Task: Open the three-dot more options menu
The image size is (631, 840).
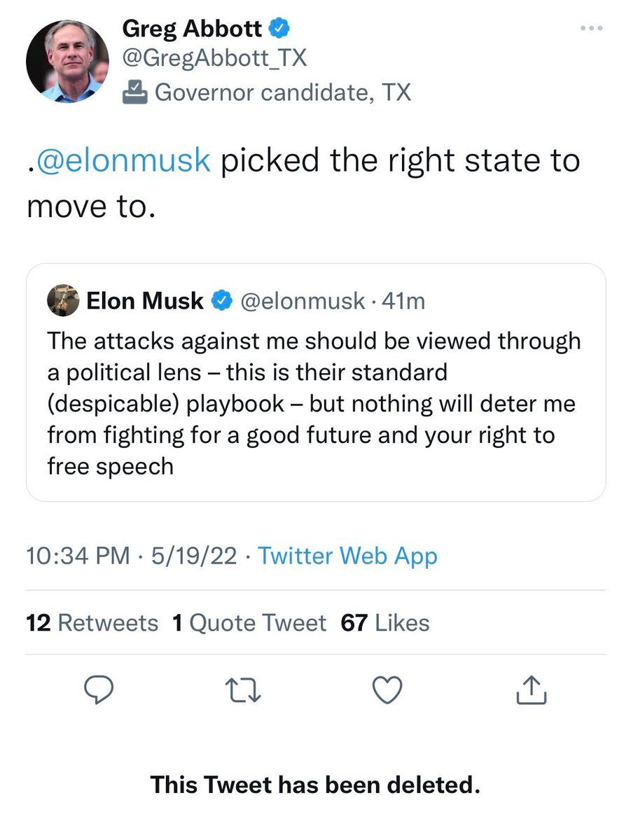Action: tap(592, 29)
